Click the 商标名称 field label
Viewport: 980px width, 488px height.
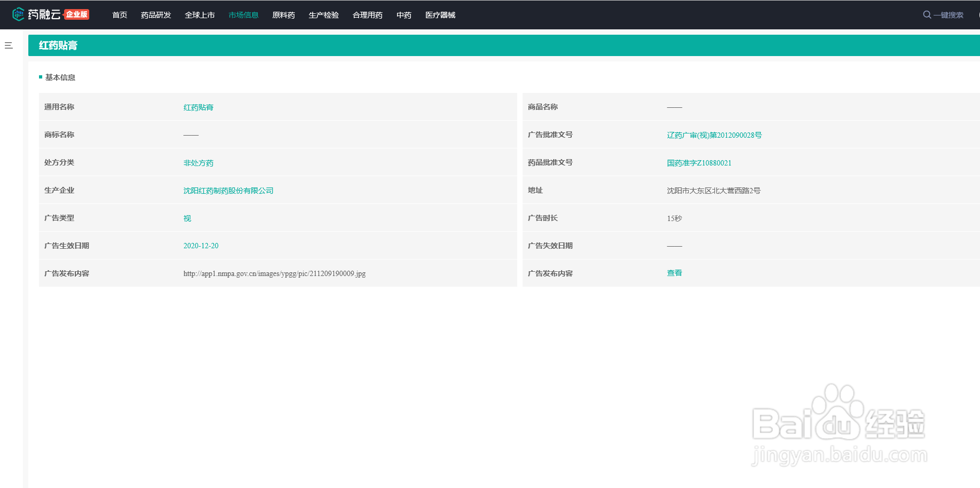[x=59, y=135]
